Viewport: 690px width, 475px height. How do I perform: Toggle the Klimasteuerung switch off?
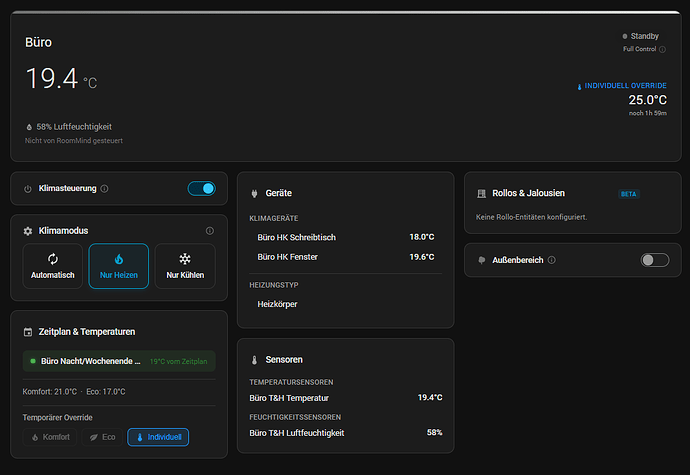[x=202, y=188]
